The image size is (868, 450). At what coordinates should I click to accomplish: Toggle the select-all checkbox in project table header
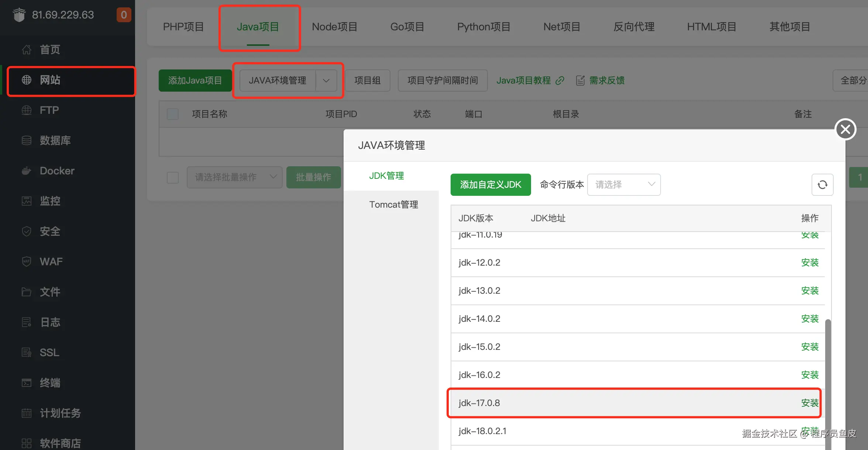click(173, 114)
